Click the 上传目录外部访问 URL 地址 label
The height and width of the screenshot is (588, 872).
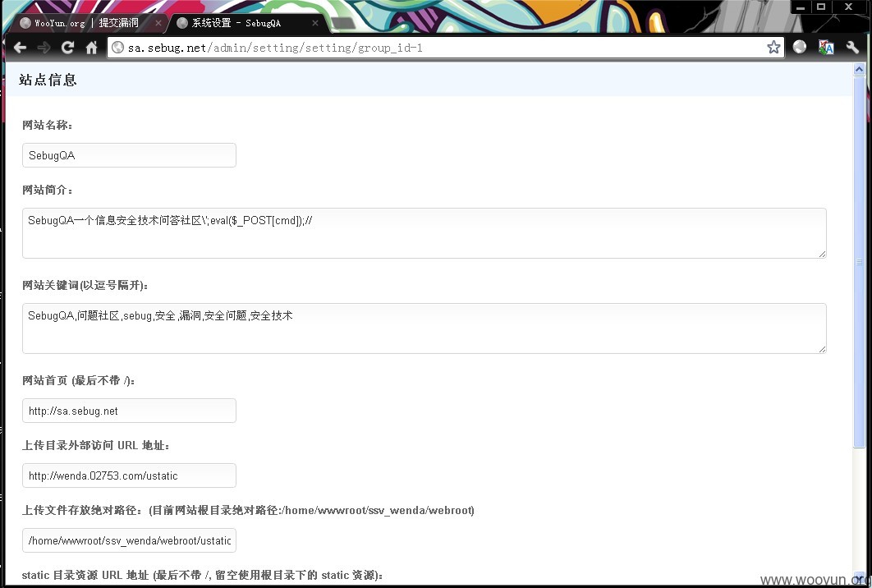pyautogui.click(x=95, y=446)
